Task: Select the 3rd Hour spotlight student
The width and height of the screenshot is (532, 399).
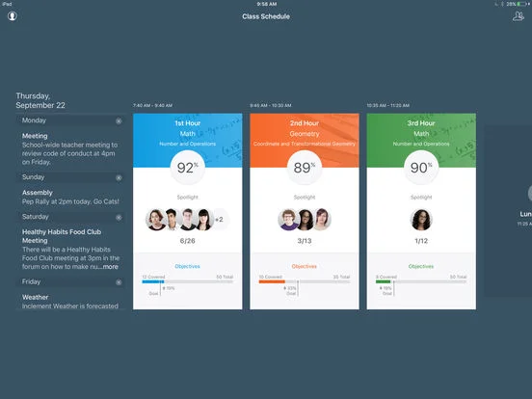Action: coord(421,220)
